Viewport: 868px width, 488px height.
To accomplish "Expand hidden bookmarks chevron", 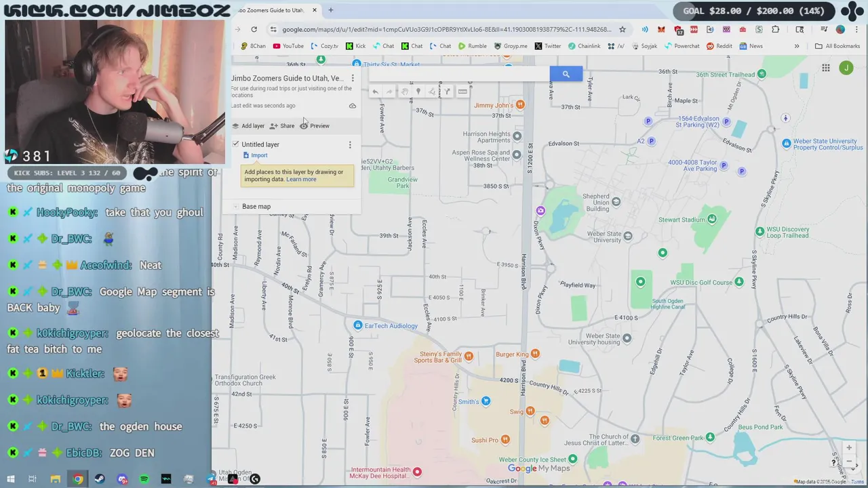I will pyautogui.click(x=797, y=46).
